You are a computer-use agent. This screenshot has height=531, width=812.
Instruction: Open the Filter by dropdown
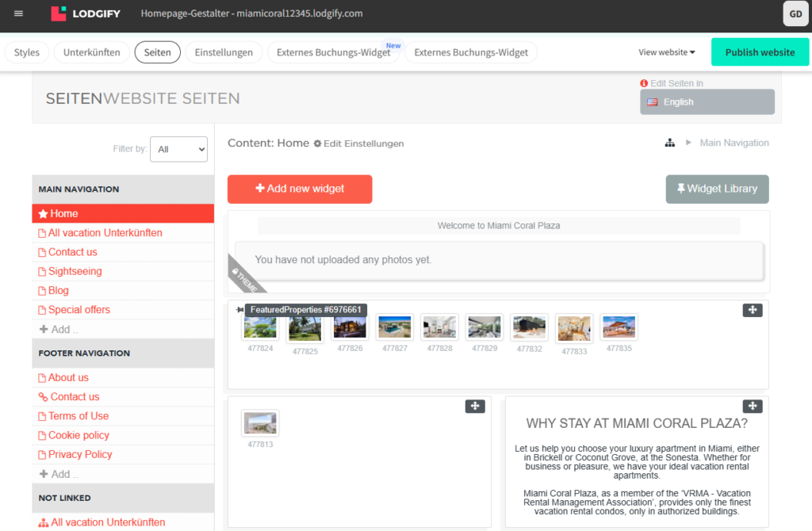click(x=178, y=149)
